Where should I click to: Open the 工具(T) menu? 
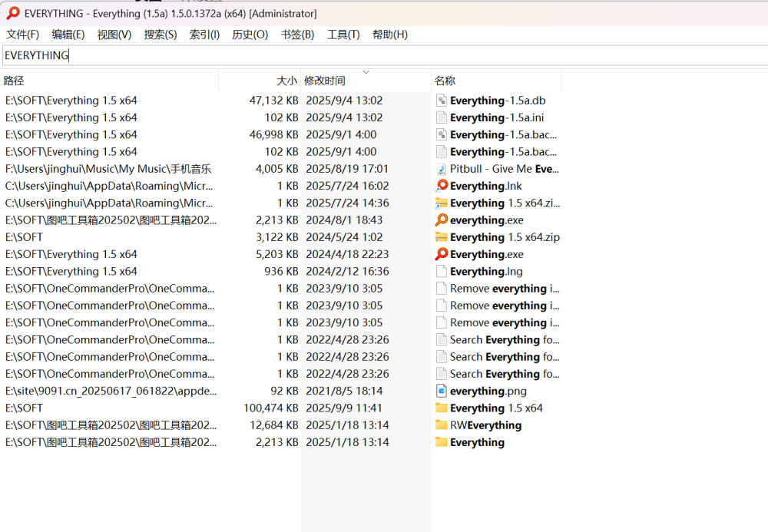343,35
